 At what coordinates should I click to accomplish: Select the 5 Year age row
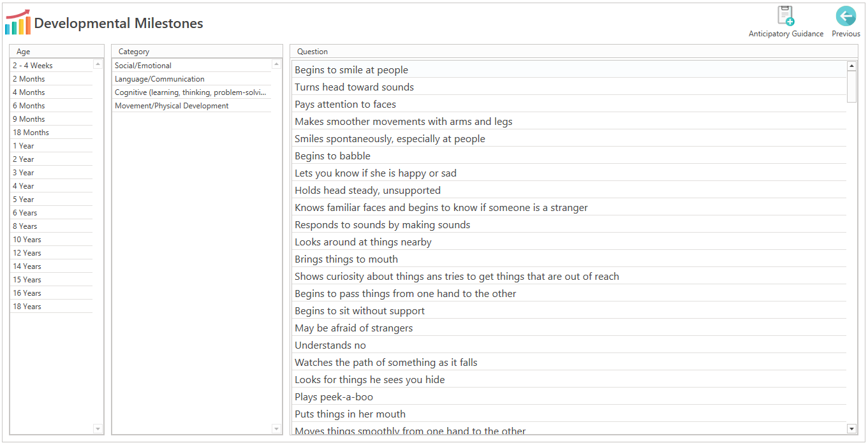51,200
